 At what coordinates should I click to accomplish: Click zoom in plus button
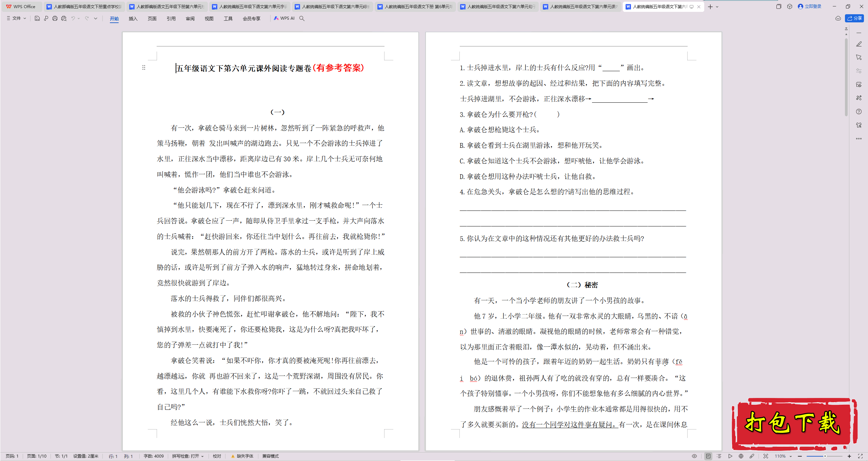[849, 456]
